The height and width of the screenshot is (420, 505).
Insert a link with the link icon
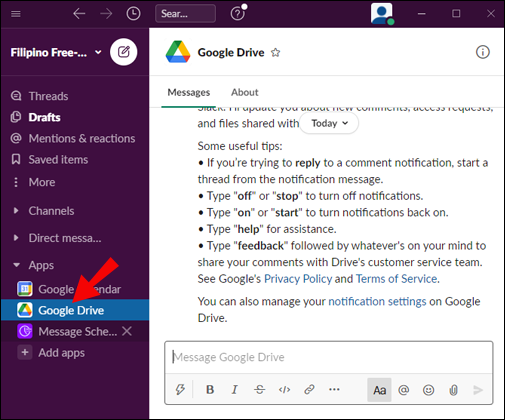[309, 389]
